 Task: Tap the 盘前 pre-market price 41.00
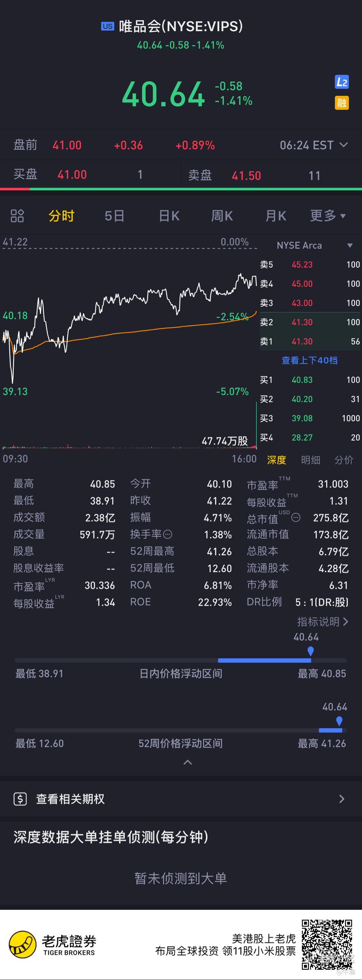pyautogui.click(x=67, y=145)
